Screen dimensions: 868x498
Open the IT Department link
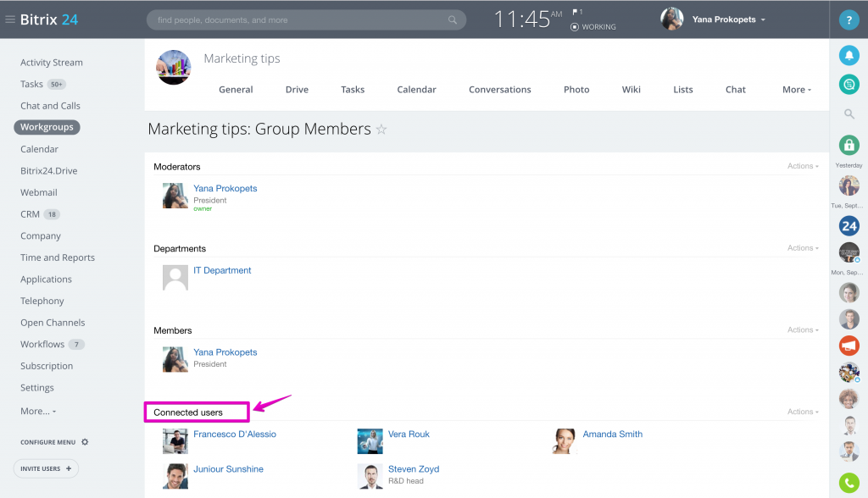(x=222, y=270)
